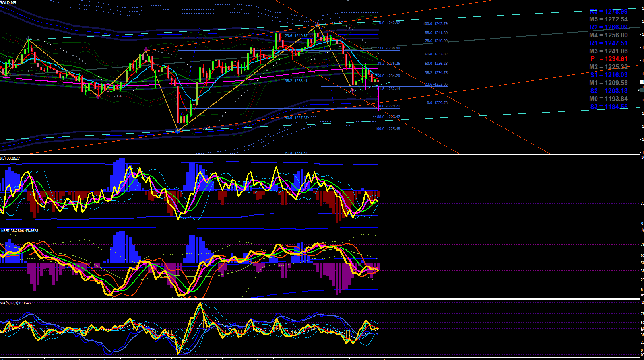Click Fibonacci label 0.0 -1242.92
Viewport: 644px width, 360px height.
[390, 23]
